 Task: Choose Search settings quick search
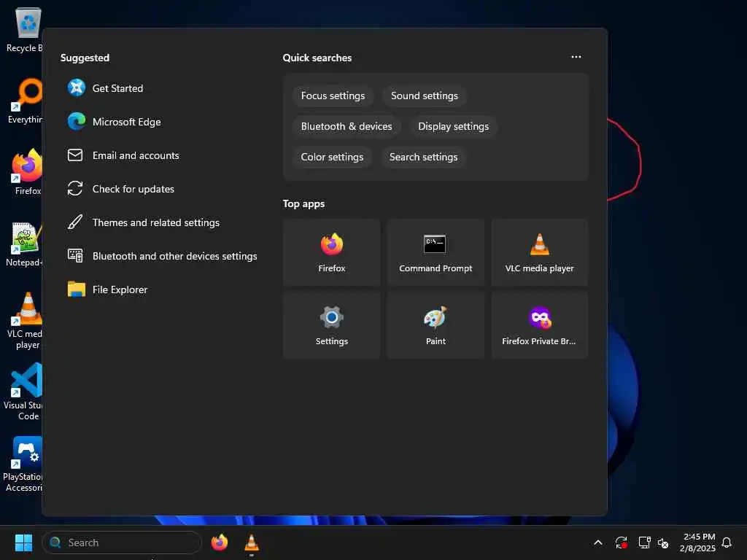point(423,157)
